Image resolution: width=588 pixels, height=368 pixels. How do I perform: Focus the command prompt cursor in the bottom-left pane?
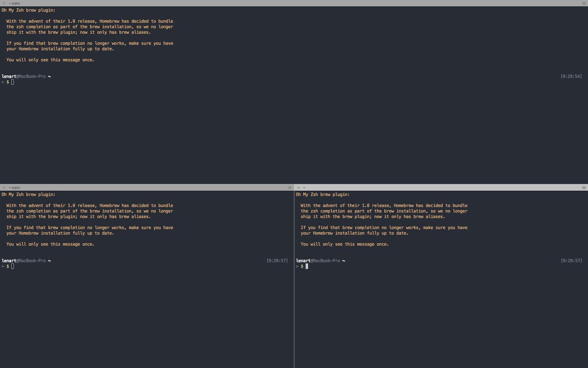click(13, 266)
